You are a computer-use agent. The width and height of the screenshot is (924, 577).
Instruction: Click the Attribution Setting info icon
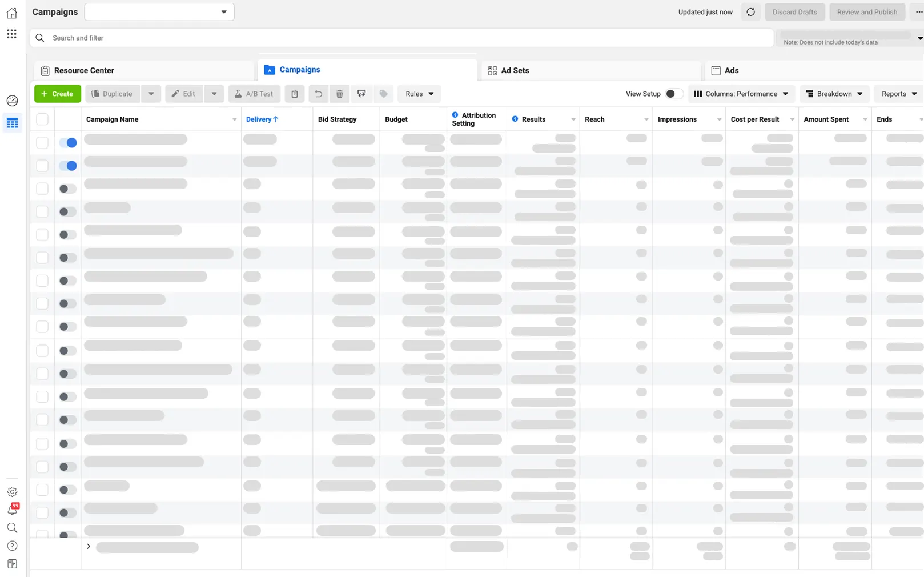[x=455, y=115]
